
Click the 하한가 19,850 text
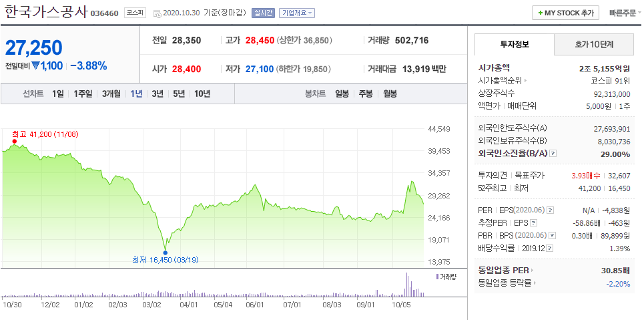(304, 69)
